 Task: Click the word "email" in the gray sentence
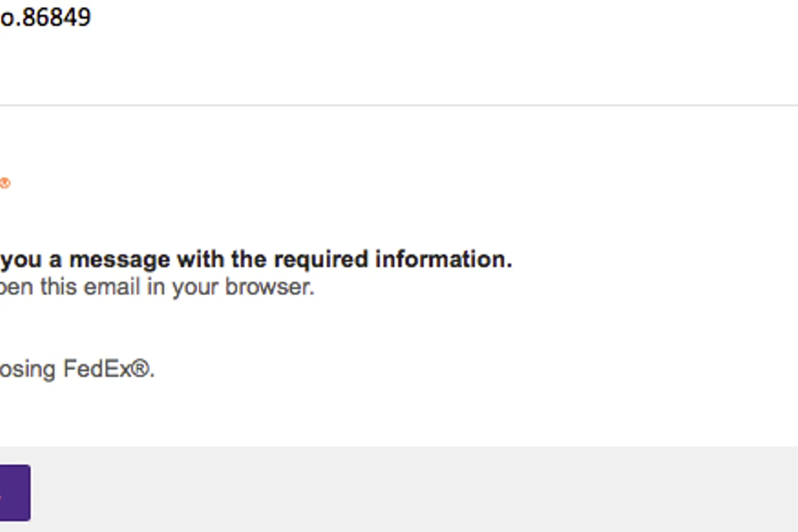[x=112, y=287]
